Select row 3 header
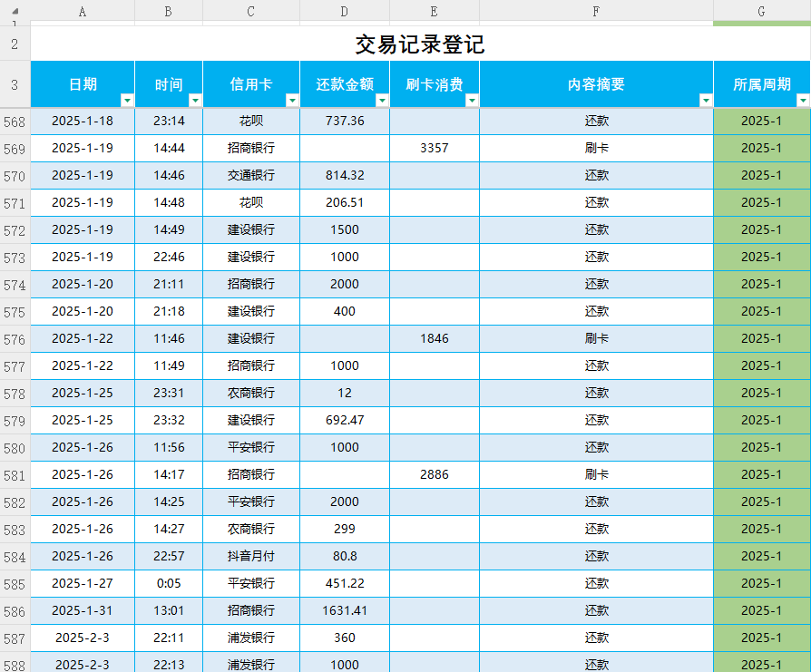 point(15,84)
